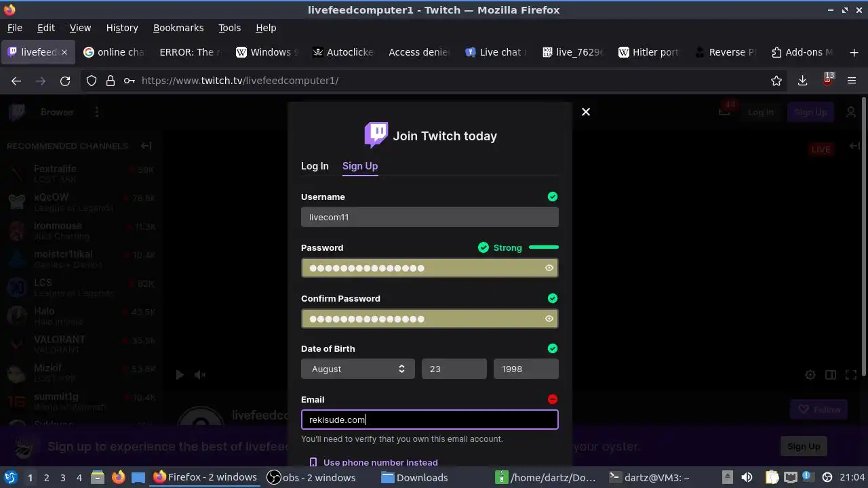Viewport: 868px width, 488px height.
Task: Open the extension icon showing badge 13
Action: (x=827, y=80)
